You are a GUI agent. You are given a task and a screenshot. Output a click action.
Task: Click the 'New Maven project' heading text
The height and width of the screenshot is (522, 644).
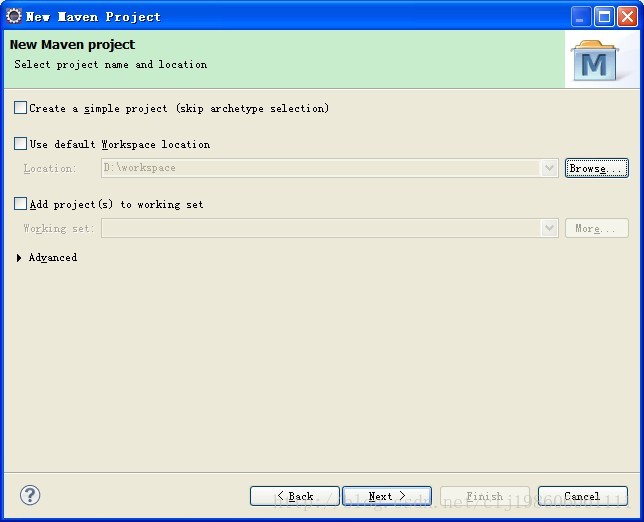point(72,44)
